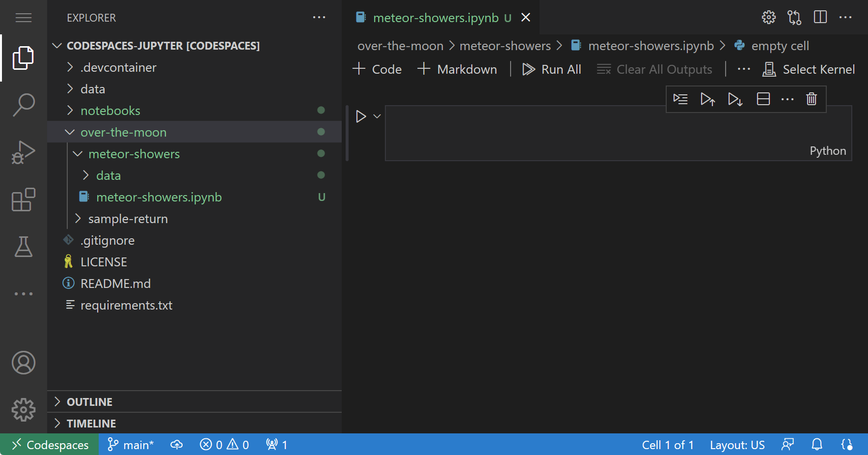The image size is (868, 455).
Task: Add a new Markdown cell
Action: 457,69
